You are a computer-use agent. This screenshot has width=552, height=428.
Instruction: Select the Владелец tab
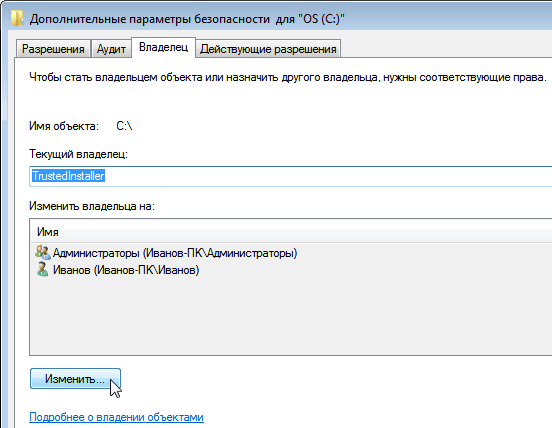[163, 47]
